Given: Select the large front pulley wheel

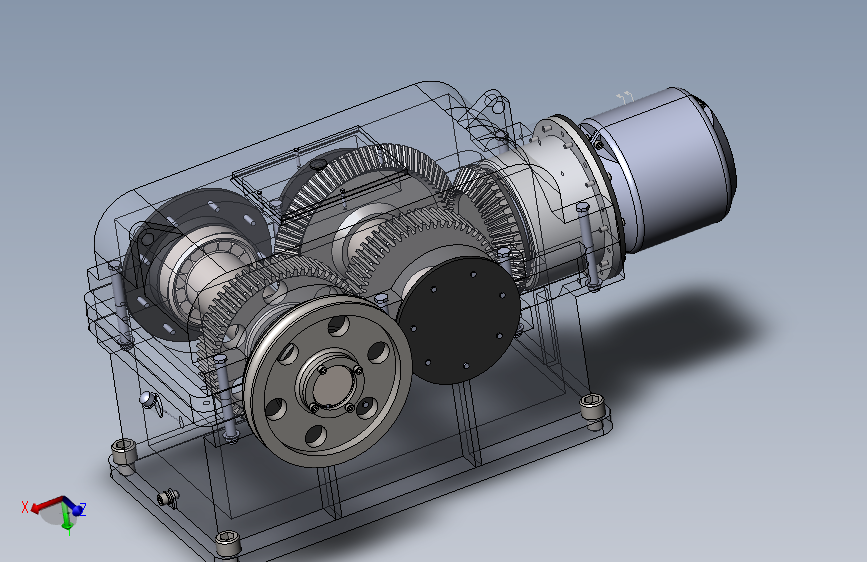Looking at the screenshot, I should pos(328,382).
